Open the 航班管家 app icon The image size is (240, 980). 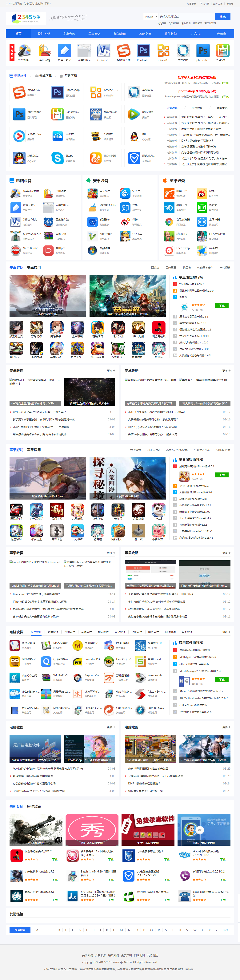click(92, 221)
